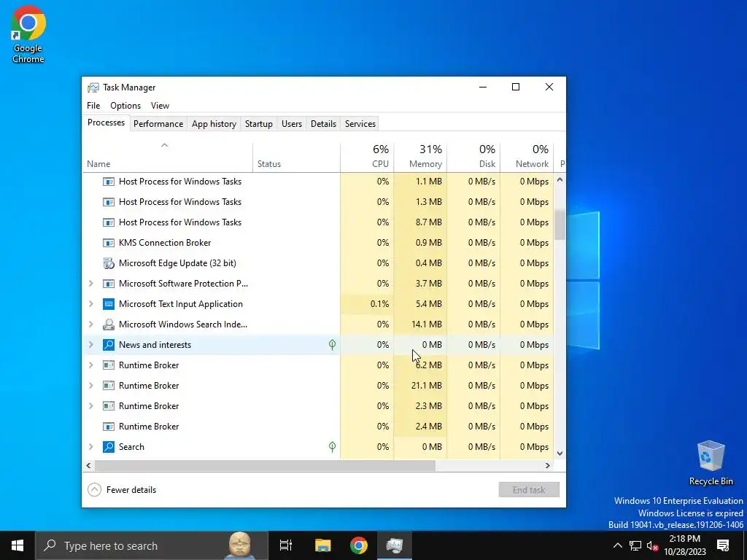Click the Fewer details collapse arrow icon
The image size is (747, 560).
pyautogui.click(x=94, y=490)
